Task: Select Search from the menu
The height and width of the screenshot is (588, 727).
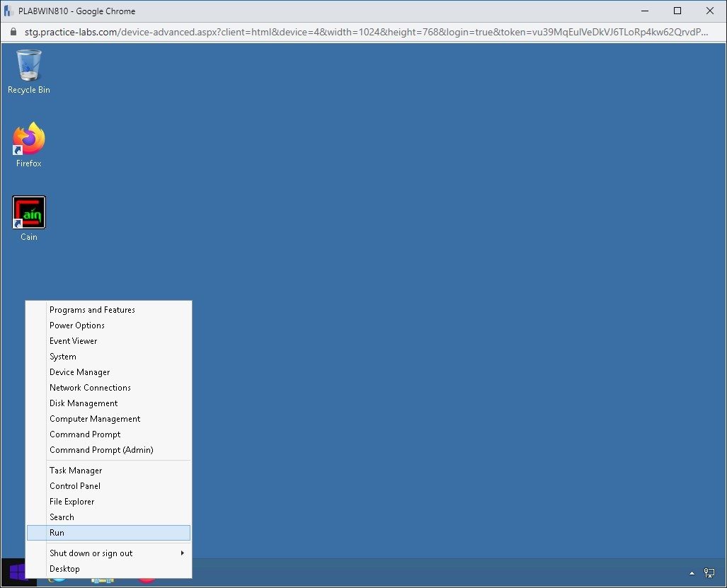Action: point(62,517)
